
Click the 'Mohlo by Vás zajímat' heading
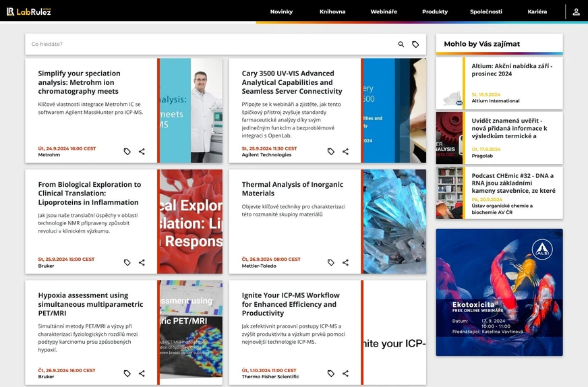[482, 44]
